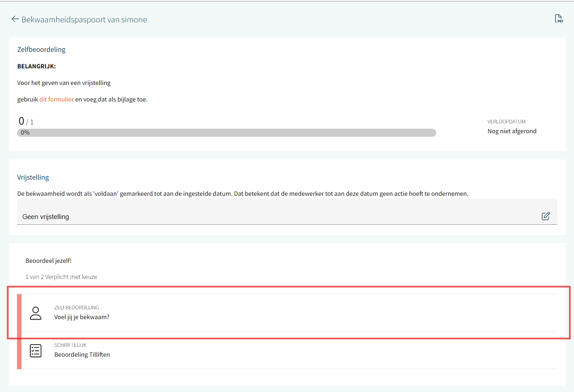Click the 'Nog niet afgerond' expiry status
574x392 pixels.
click(512, 131)
